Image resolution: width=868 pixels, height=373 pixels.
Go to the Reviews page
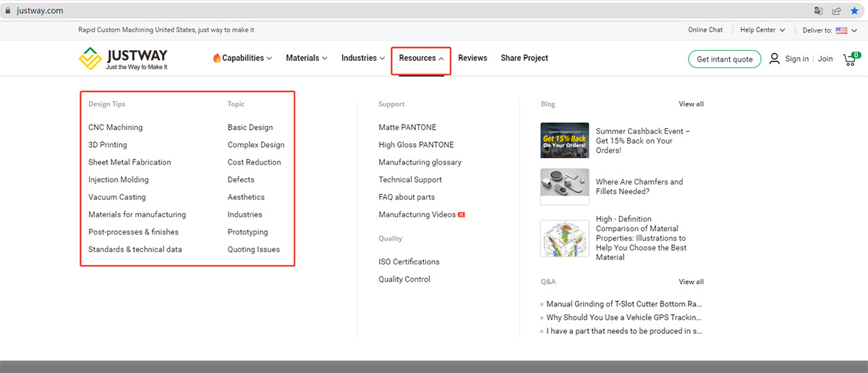[x=472, y=58]
